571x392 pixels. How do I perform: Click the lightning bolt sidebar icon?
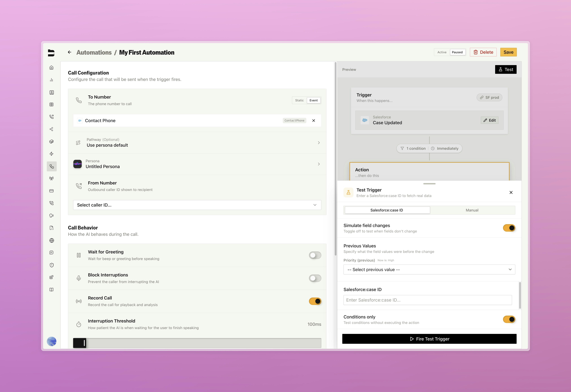click(x=51, y=154)
